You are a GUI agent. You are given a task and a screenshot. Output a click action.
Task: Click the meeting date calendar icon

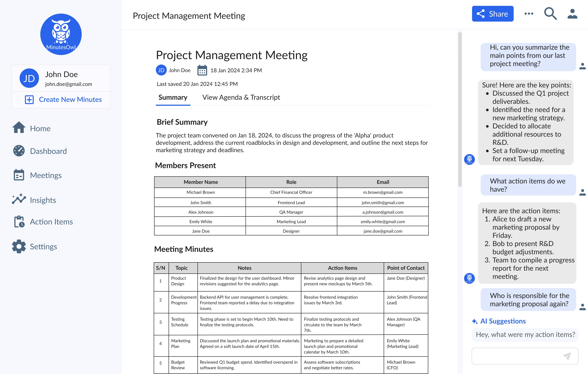202,70
